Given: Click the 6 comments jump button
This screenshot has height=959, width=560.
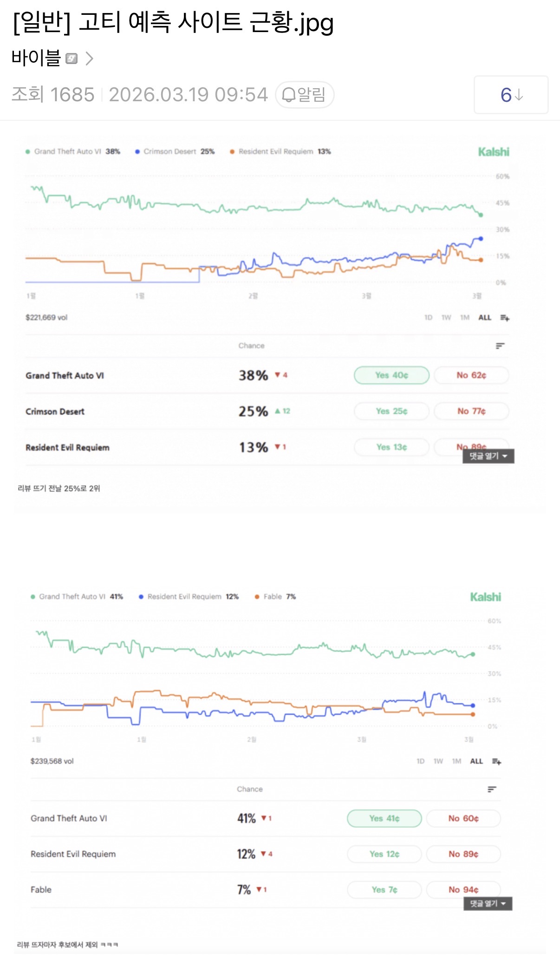Looking at the screenshot, I should click(x=511, y=95).
